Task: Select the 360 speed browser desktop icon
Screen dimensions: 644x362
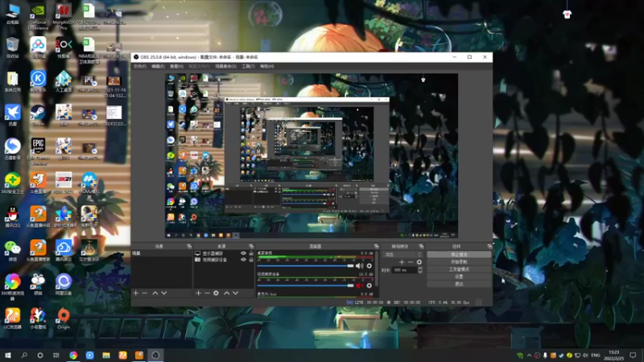Action: pos(12,287)
